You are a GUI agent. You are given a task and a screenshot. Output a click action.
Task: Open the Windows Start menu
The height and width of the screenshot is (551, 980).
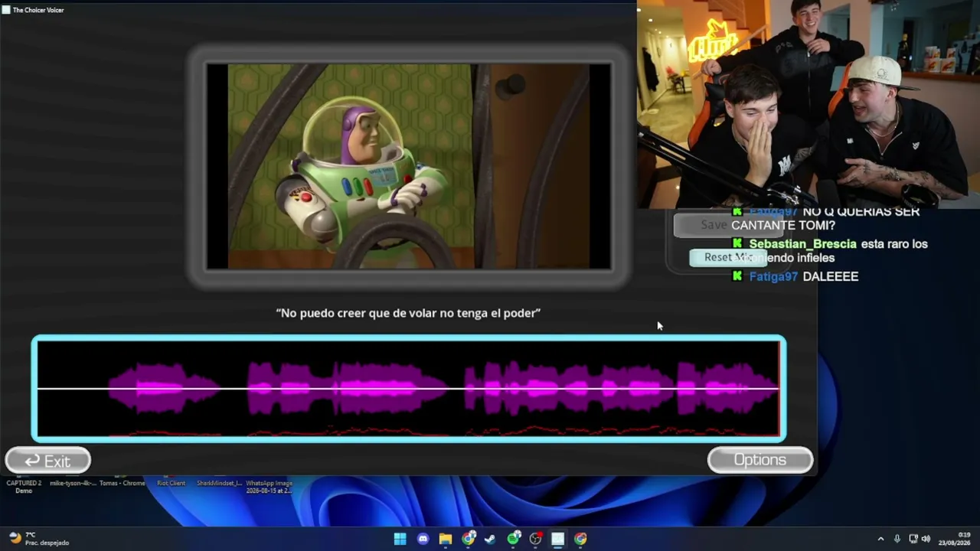[x=400, y=539]
